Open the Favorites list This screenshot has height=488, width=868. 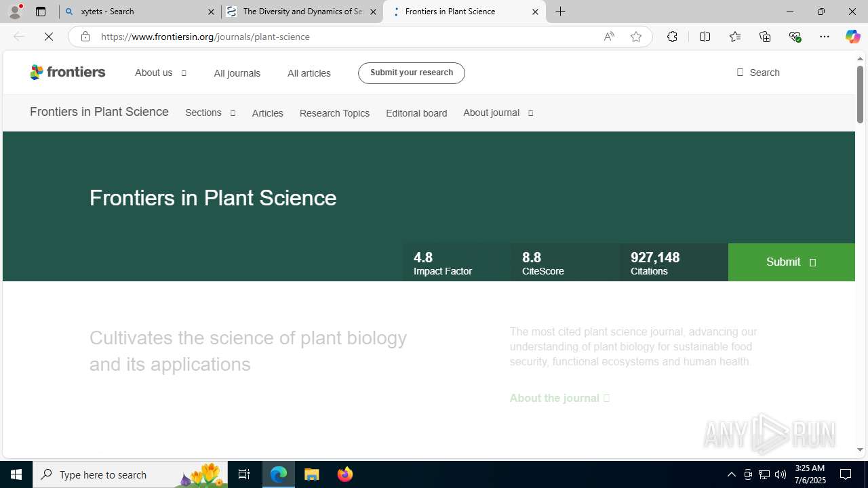point(735,37)
